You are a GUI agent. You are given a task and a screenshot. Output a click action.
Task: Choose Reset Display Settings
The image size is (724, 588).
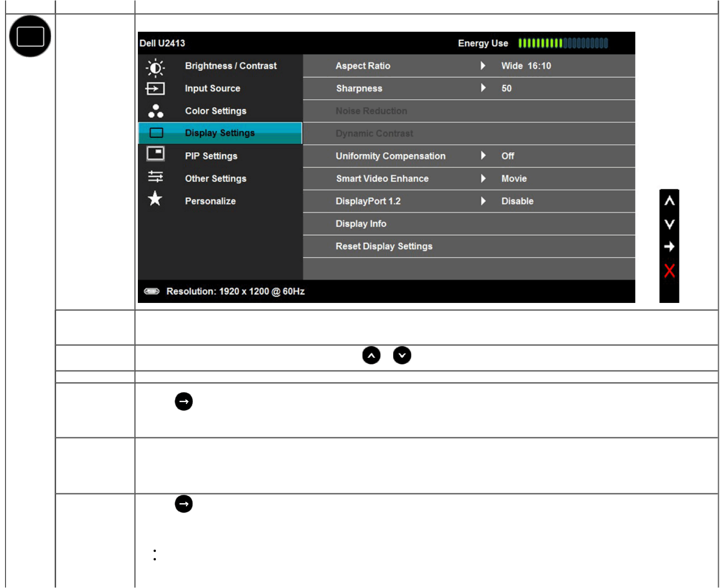coord(469,246)
